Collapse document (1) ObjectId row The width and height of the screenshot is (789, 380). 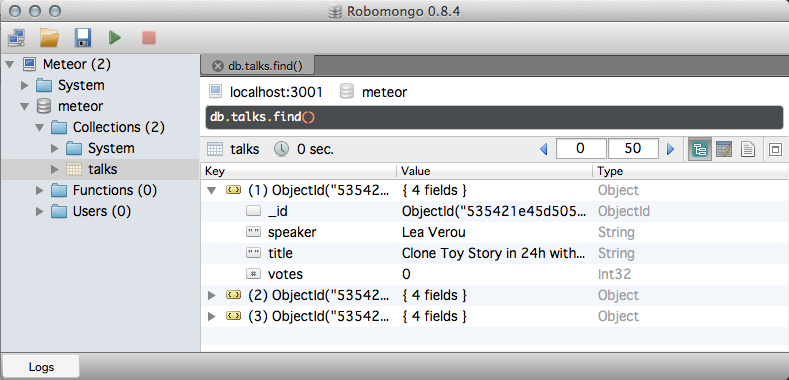tap(212, 191)
